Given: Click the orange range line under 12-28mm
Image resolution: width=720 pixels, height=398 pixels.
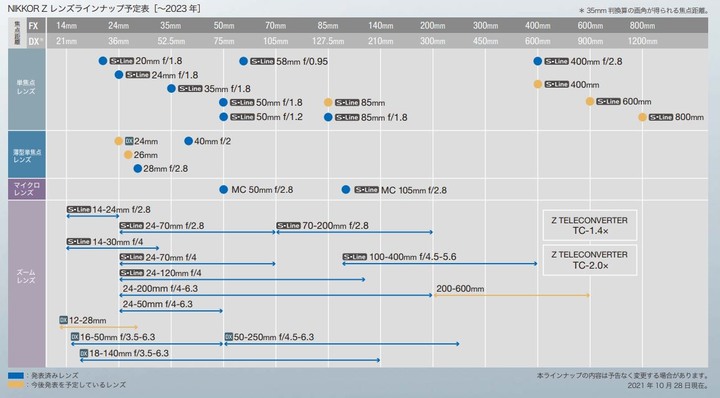Looking at the screenshot, I should 98,327.
